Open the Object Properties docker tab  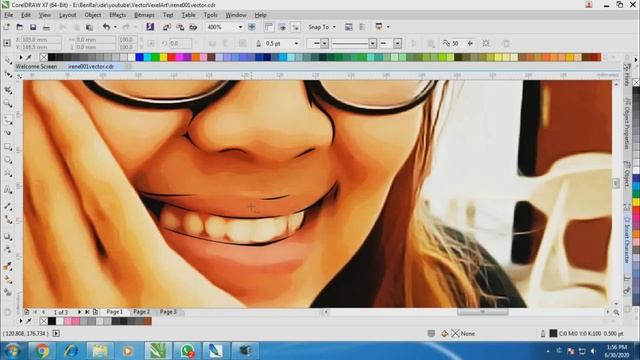pyautogui.click(x=627, y=125)
